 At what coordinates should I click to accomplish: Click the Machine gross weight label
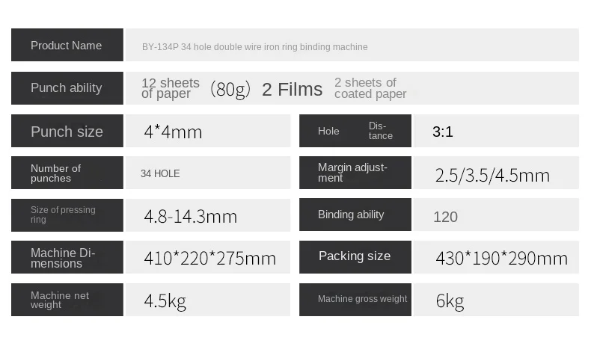(x=355, y=299)
